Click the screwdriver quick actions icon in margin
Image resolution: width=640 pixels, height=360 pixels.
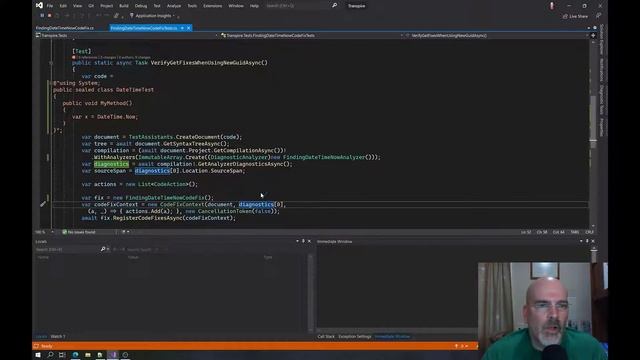43,204
